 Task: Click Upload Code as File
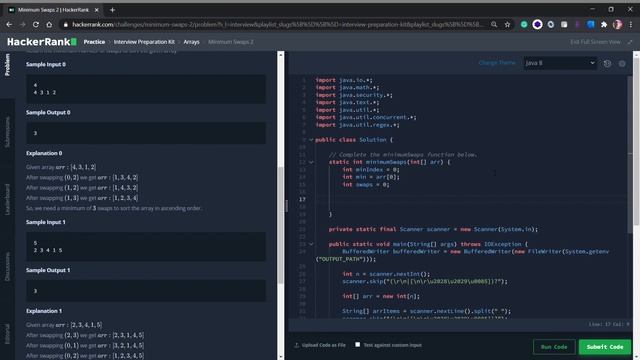(323, 345)
